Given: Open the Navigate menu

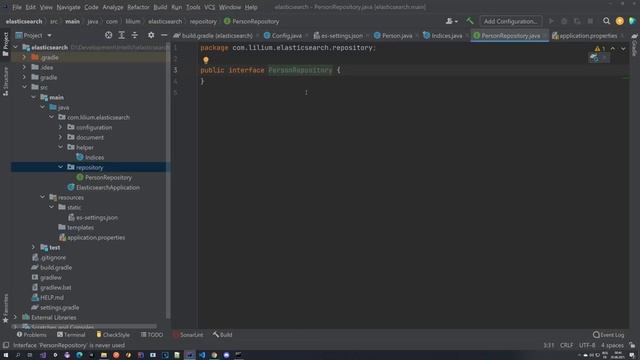Looking at the screenshot, I should click(x=68, y=7).
